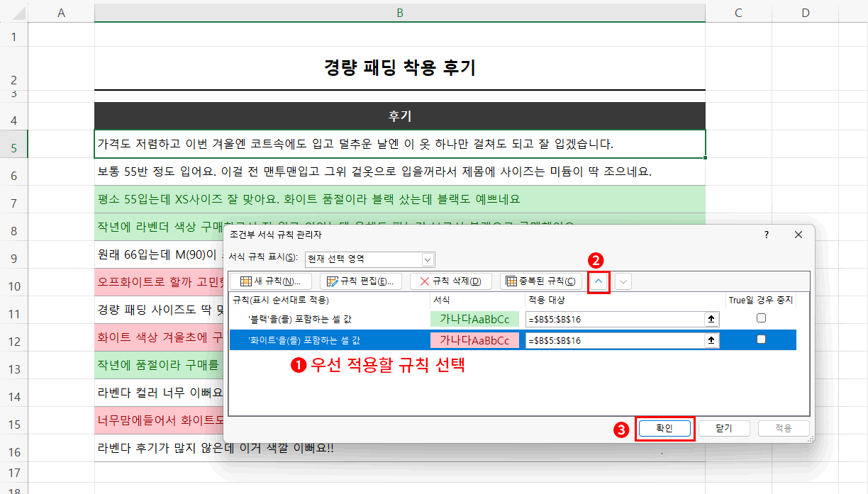Click the 블랙 rule's applies-to range field
868x494 pixels.
coord(615,319)
